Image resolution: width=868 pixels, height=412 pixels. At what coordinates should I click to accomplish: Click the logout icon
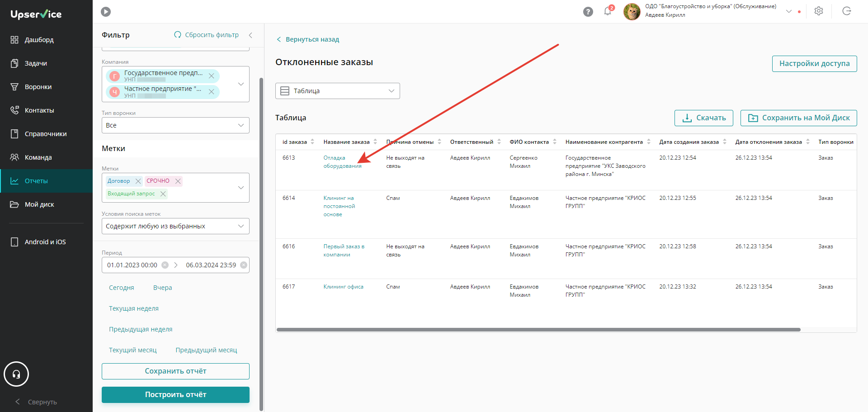(x=847, y=11)
